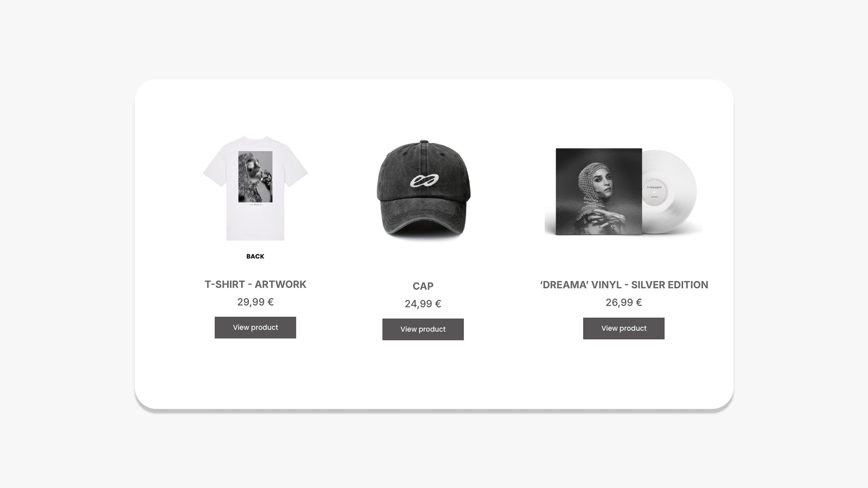Click View product under T-Shirt - Artwork
The height and width of the screenshot is (488, 868).
click(255, 327)
